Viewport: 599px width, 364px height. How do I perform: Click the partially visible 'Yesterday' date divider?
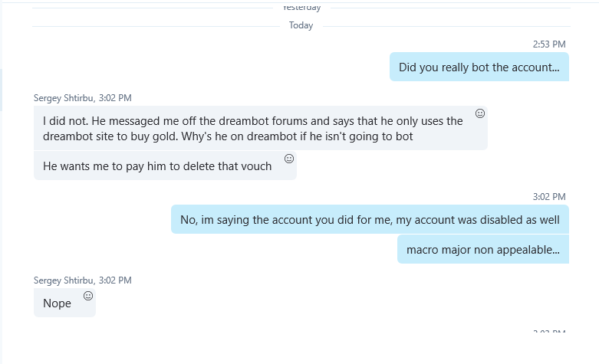301,8
